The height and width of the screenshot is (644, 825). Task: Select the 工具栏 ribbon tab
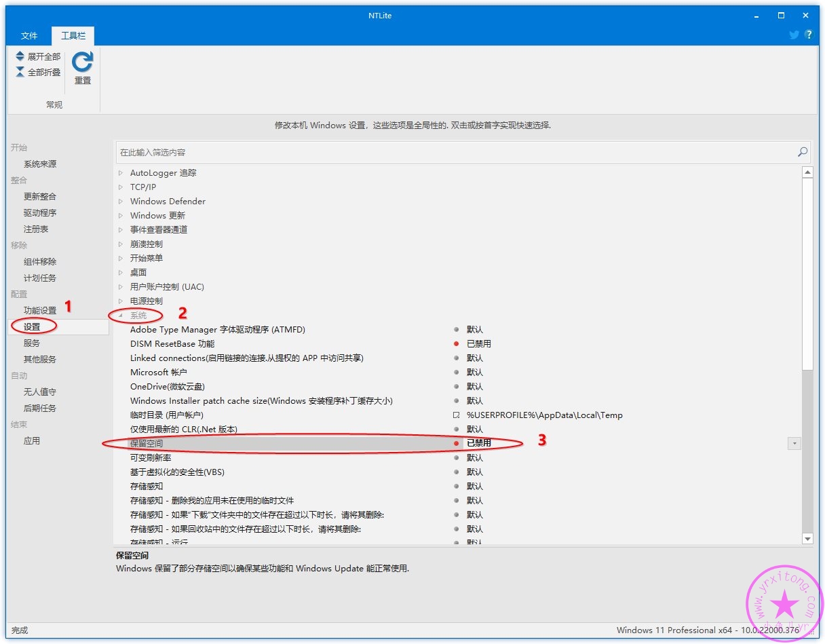point(73,36)
